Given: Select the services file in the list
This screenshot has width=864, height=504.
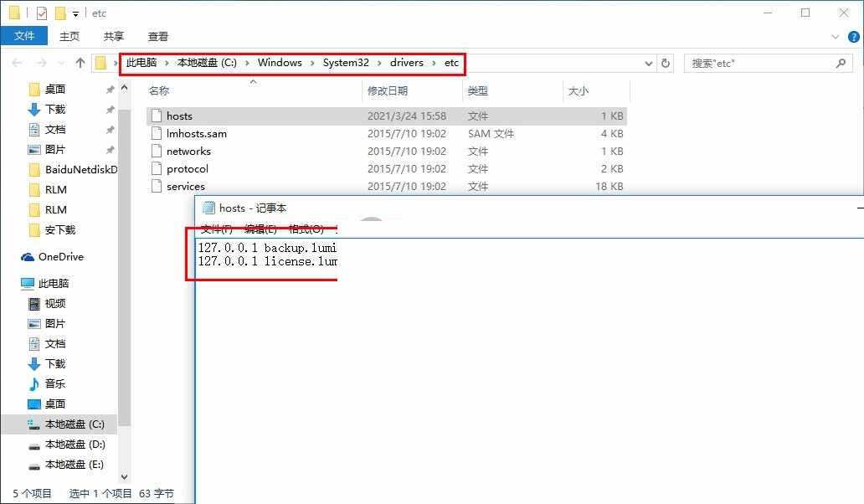Looking at the screenshot, I should click(185, 187).
